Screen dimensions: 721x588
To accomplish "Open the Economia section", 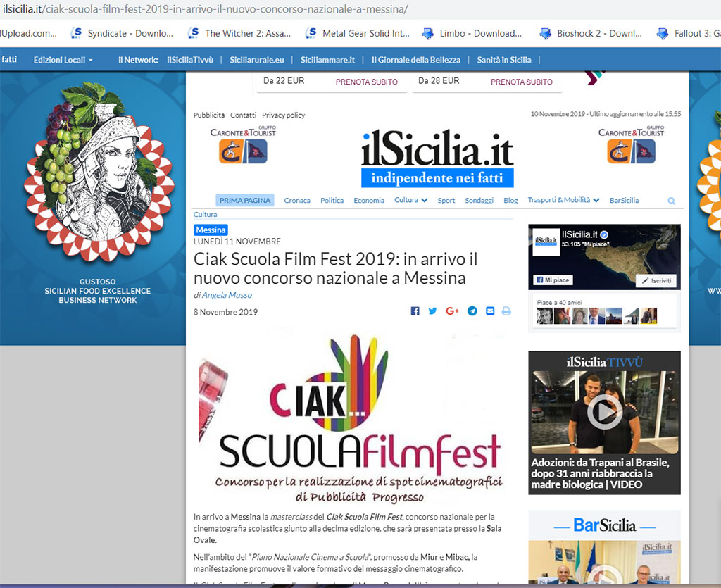I will tap(369, 201).
